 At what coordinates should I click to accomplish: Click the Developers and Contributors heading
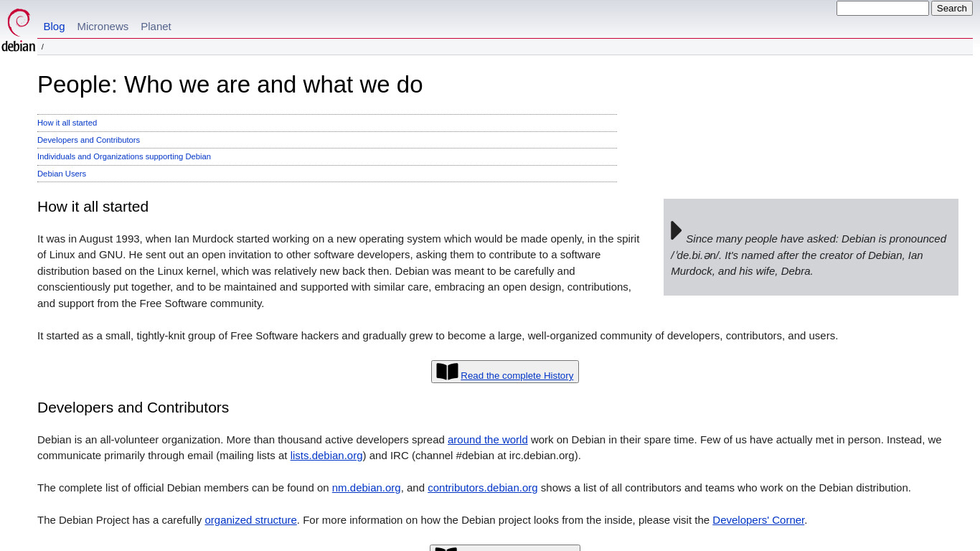[x=133, y=408]
